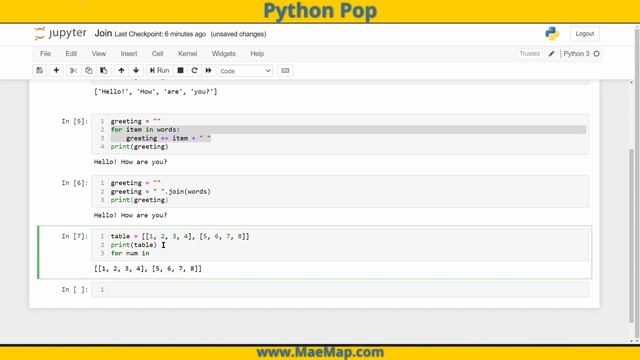
Task: Move selected cell down arrow
Action: [x=136, y=71]
